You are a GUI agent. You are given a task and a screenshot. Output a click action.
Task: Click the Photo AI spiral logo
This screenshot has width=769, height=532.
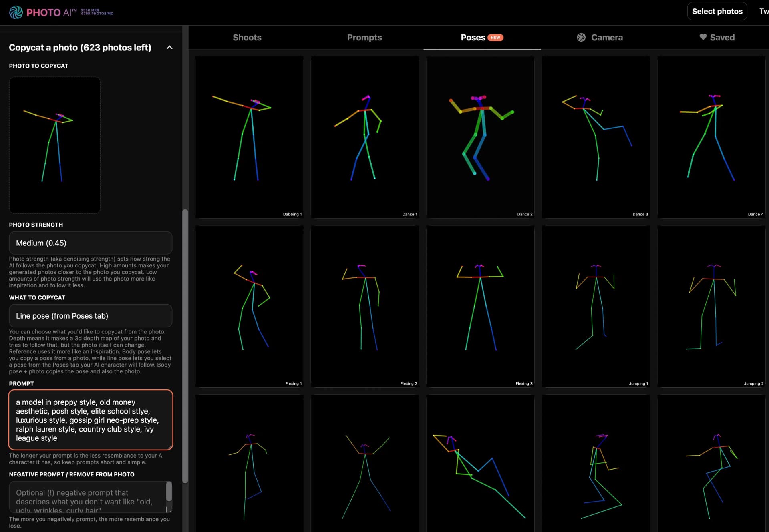(16, 12)
